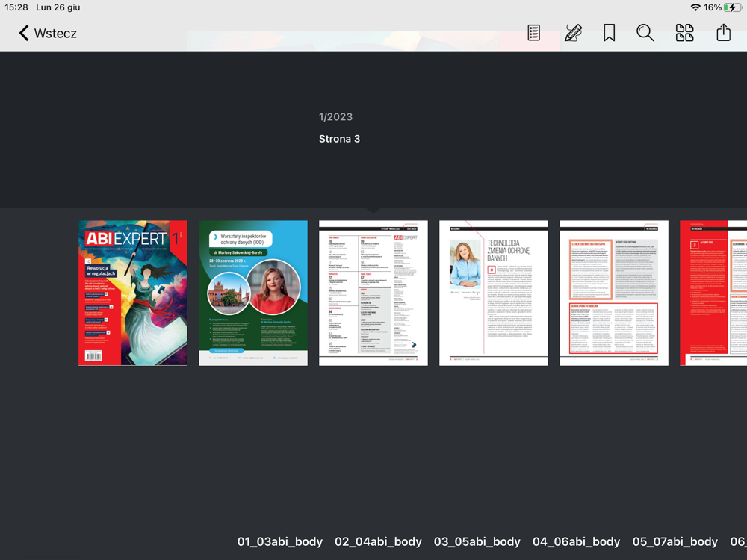The height and width of the screenshot is (560, 747).
Task: Open the fifth page thumbnail with red-bordered boxes
Action: [x=613, y=293]
